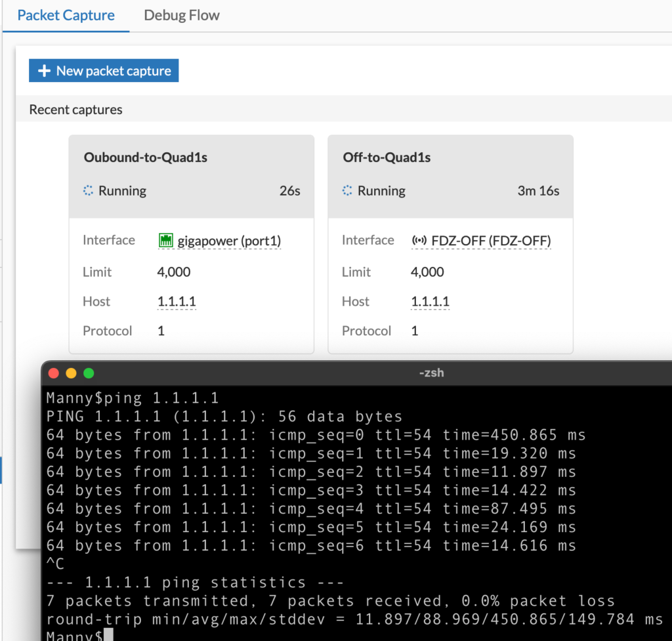Open the Oubound-to-Quad1s capture card
The height and width of the screenshot is (641, 672).
coord(192,244)
